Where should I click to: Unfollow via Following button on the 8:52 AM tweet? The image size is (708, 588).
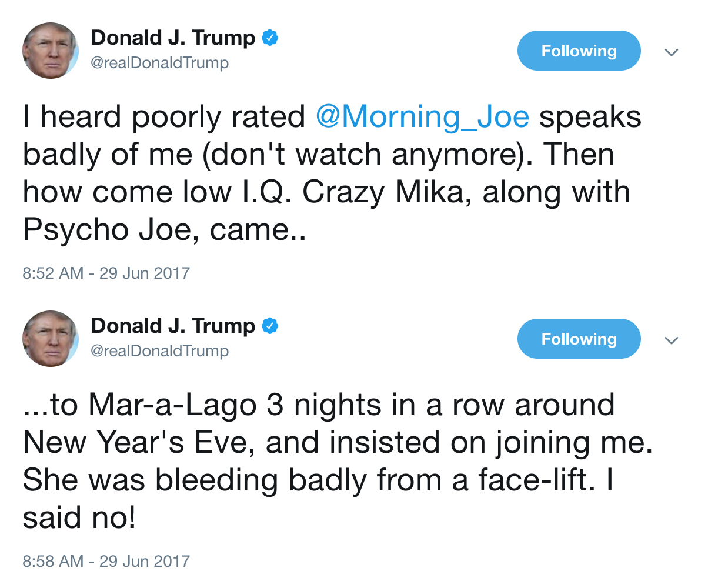(579, 51)
